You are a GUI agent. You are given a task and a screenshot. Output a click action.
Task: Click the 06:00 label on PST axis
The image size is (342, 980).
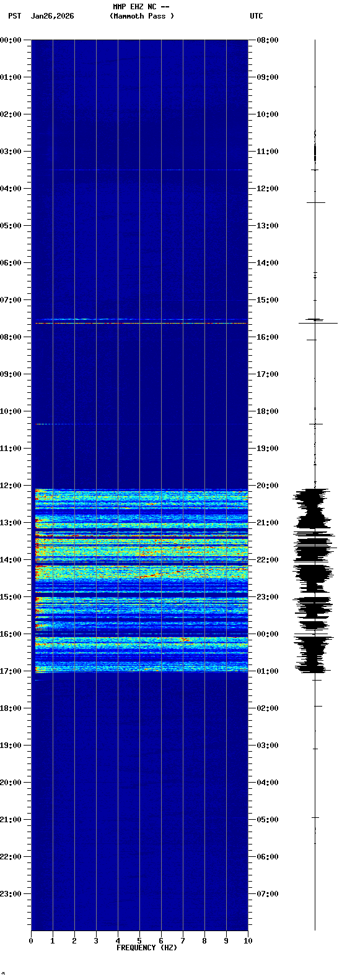coord(11,263)
